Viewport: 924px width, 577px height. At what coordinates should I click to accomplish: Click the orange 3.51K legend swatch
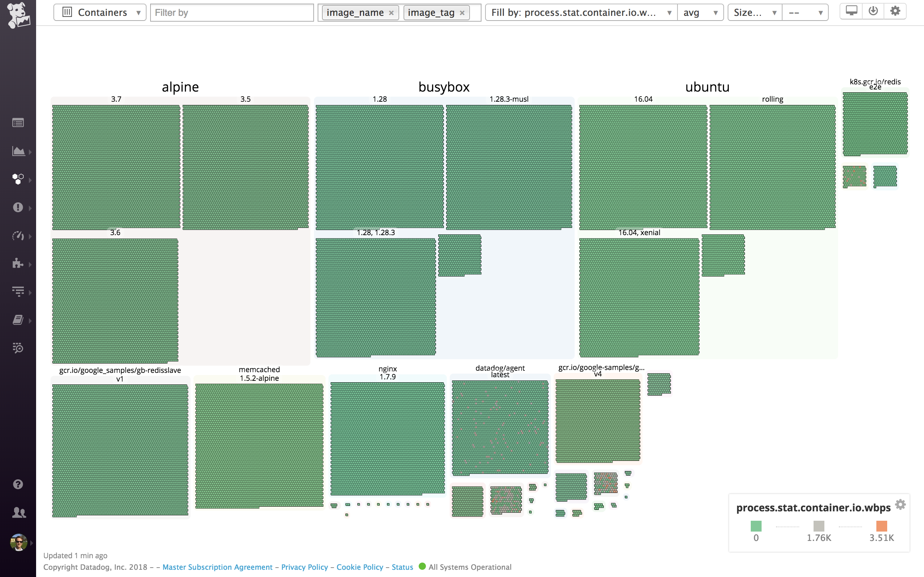[881, 527]
